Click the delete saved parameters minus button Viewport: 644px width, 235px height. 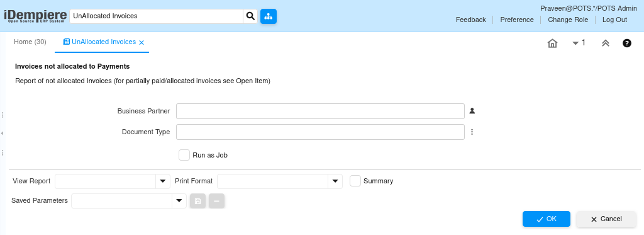[x=216, y=201]
